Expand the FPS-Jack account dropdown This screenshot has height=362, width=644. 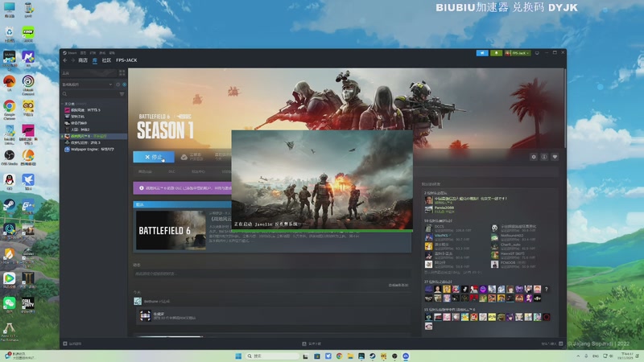pos(518,53)
